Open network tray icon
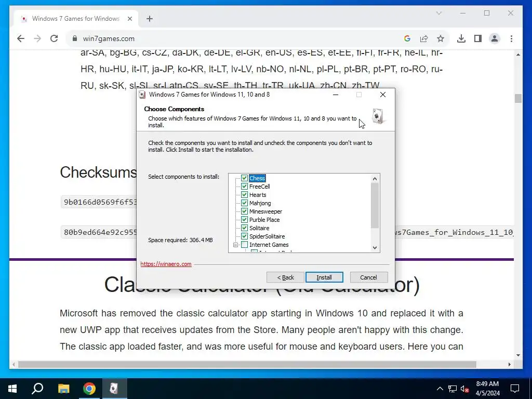Image resolution: width=532 pixels, height=399 pixels. point(453,389)
